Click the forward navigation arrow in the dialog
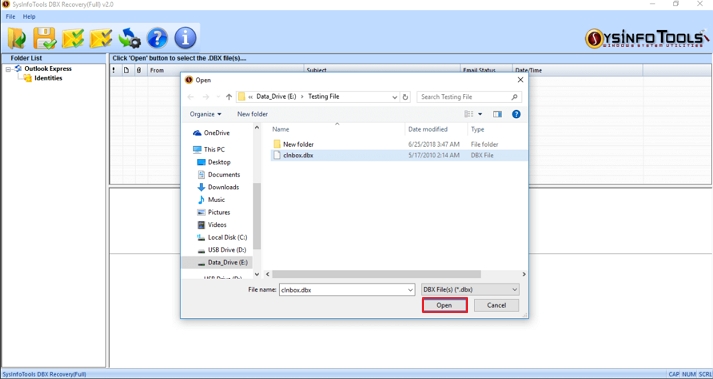 206,97
